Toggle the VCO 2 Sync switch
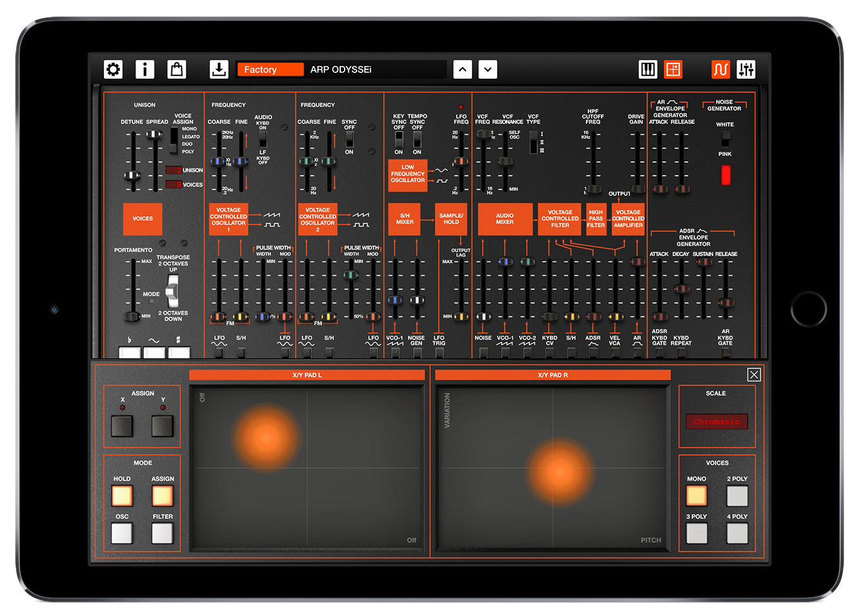This screenshot has width=858, height=616. point(349,139)
